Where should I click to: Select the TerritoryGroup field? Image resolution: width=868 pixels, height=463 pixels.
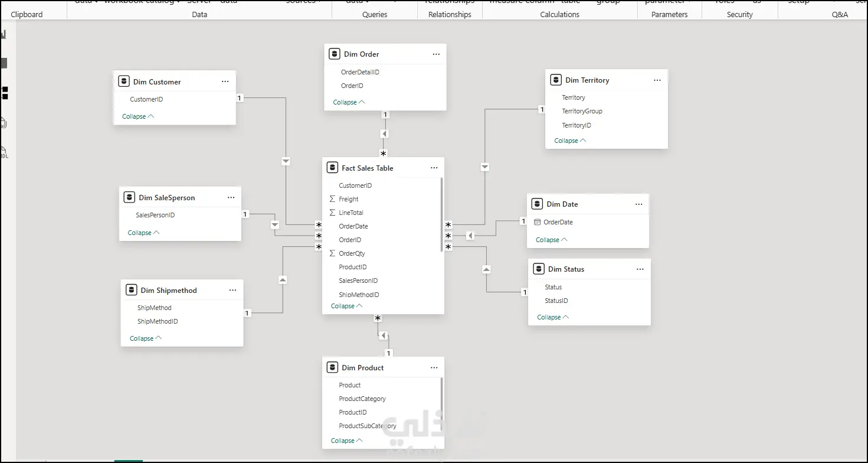click(582, 111)
